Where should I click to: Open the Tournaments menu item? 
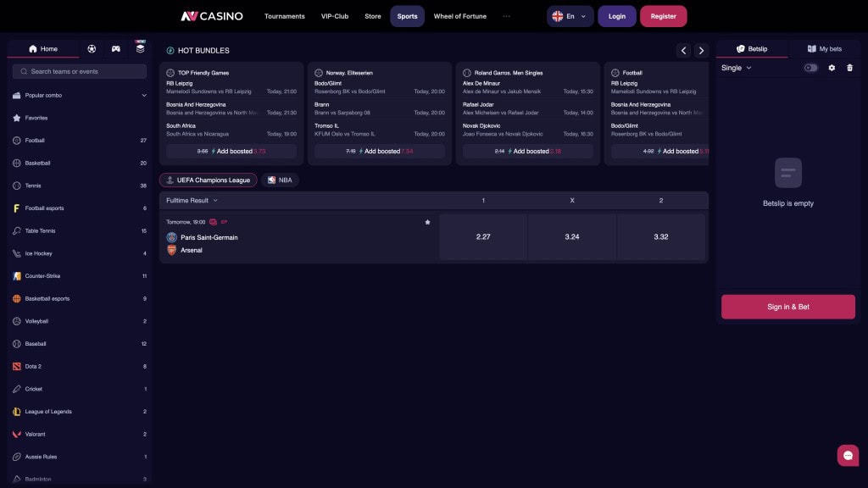point(285,16)
